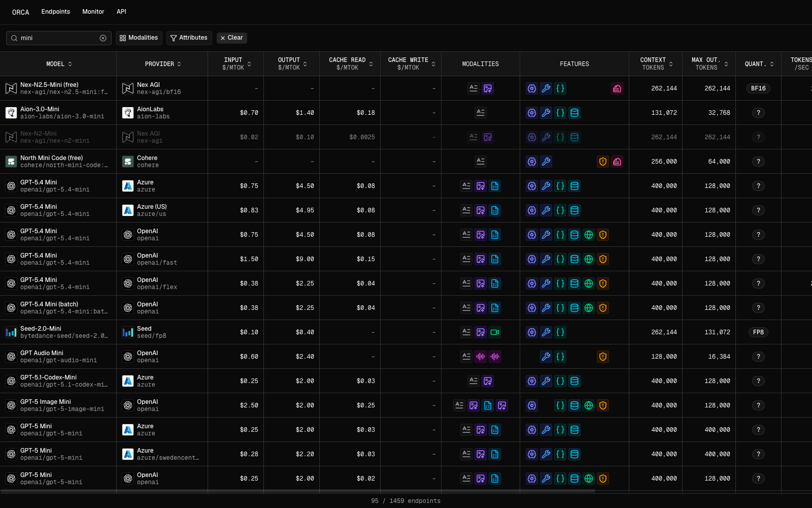Image resolution: width=812 pixels, height=508 pixels.
Task: Sort by OUTPUT $/MTOK column
Action: (292, 63)
